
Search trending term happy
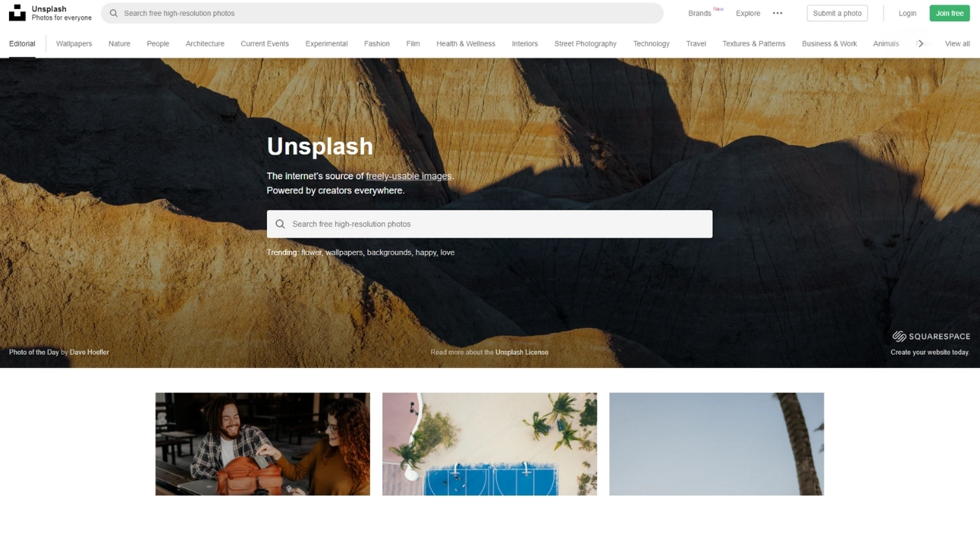426,252
